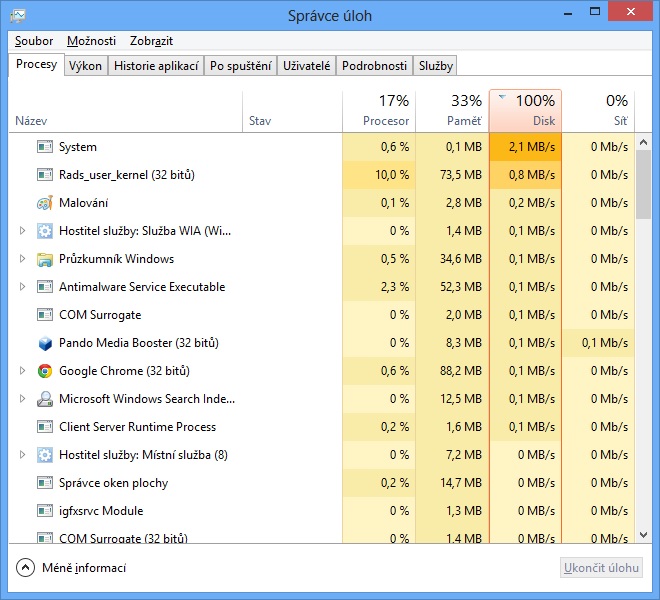This screenshot has height=600, width=660.
Task: Expand Hostitel služby: Služba WIA group
Action: [x=22, y=231]
